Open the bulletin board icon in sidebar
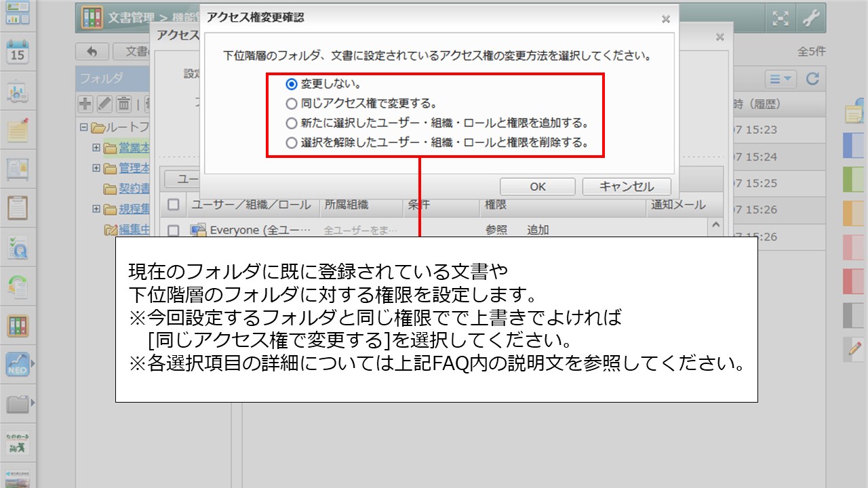Viewport: 868px width, 488px height. click(18, 169)
